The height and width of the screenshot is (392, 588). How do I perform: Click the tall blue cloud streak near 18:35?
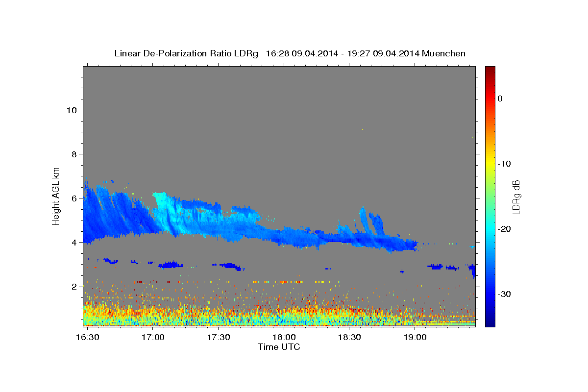363,219
